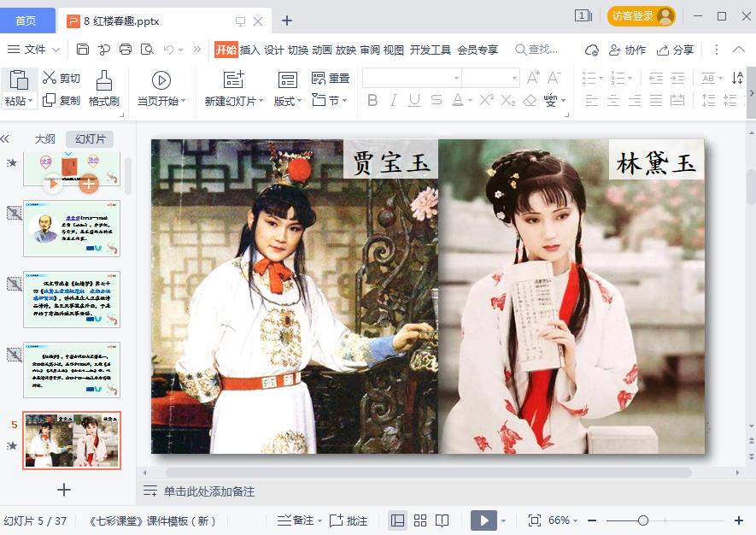
Task: Click the search (查找) field
Action: point(536,50)
